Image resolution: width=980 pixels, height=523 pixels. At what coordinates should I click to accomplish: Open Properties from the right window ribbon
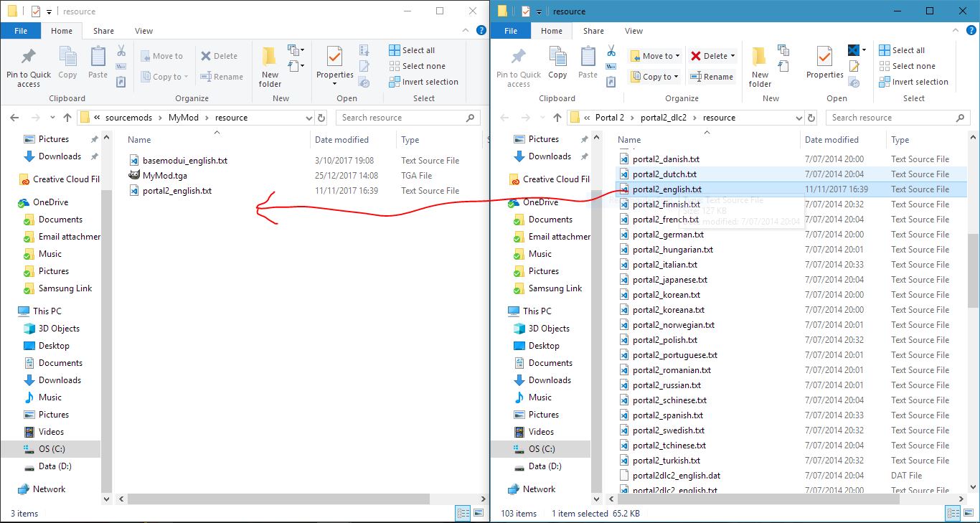coord(825,63)
